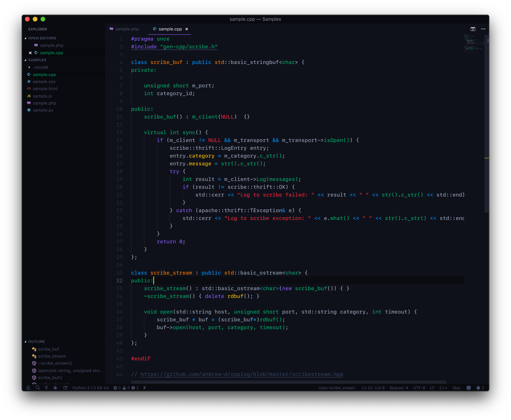511x420 pixels.
Task: Open the Debug bug icon
Action: tap(55, 388)
